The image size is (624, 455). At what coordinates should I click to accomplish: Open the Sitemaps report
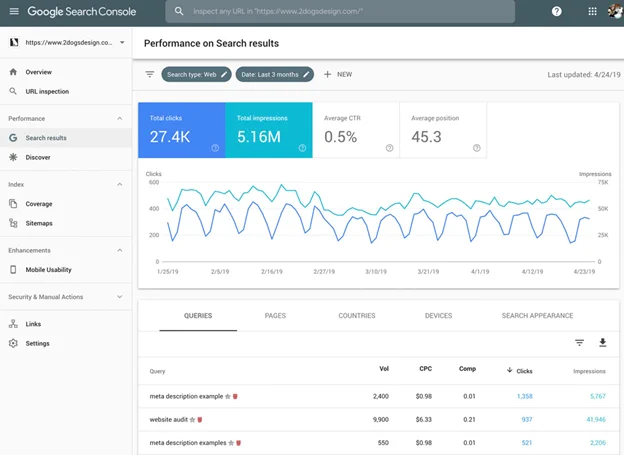pos(39,223)
